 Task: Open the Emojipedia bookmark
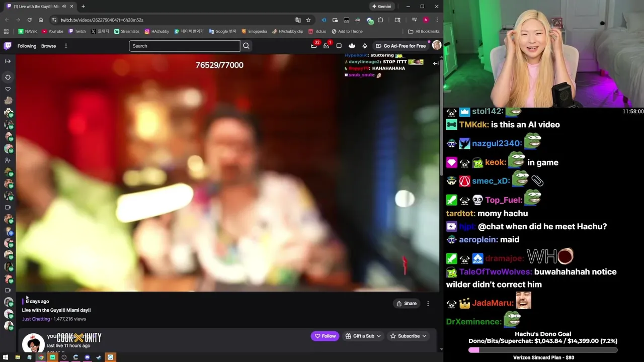pos(254,31)
